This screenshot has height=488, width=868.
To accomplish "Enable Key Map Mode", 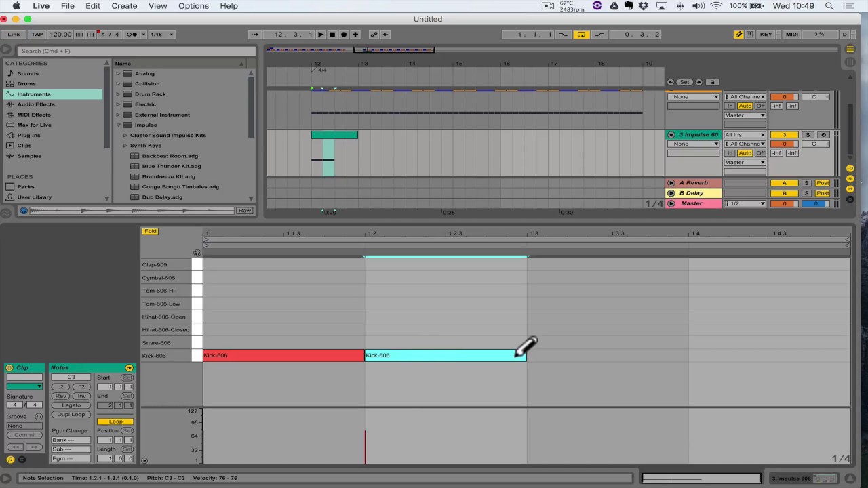I will pyautogui.click(x=766, y=35).
